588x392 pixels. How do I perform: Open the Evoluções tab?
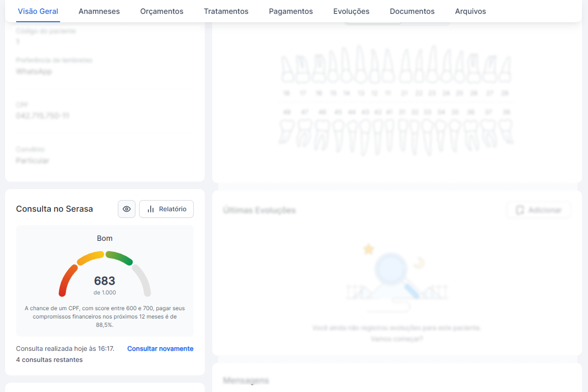click(351, 11)
